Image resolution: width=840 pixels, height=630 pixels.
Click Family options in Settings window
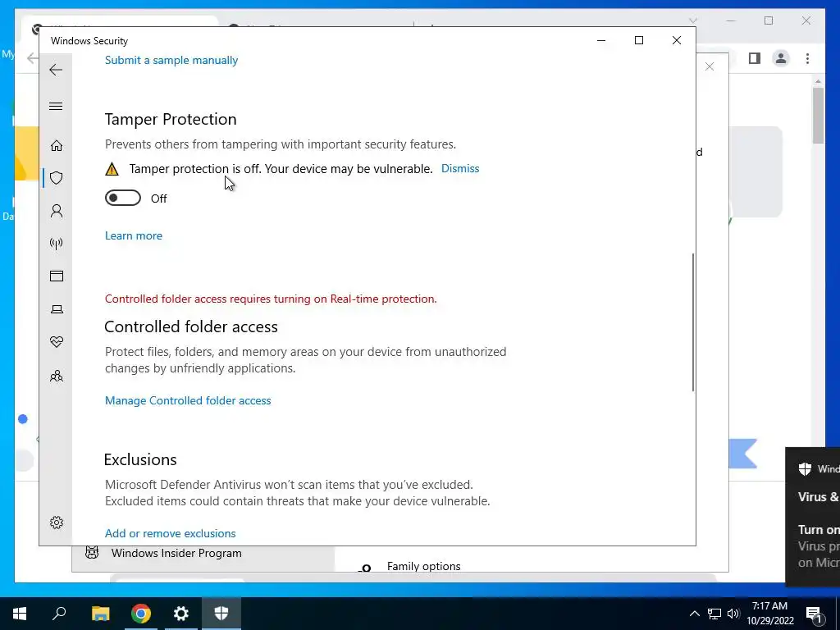click(424, 566)
